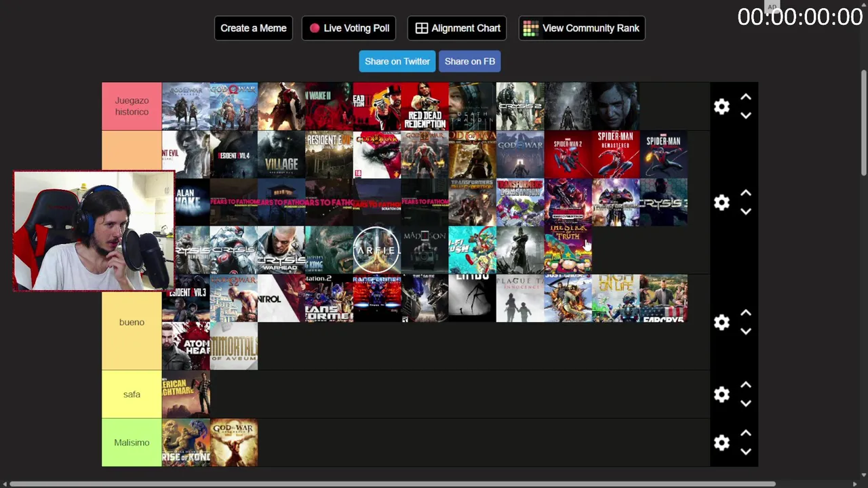Screen dimensions: 868x488
Task: Select the Death Stranding cover
Action: (x=472, y=106)
